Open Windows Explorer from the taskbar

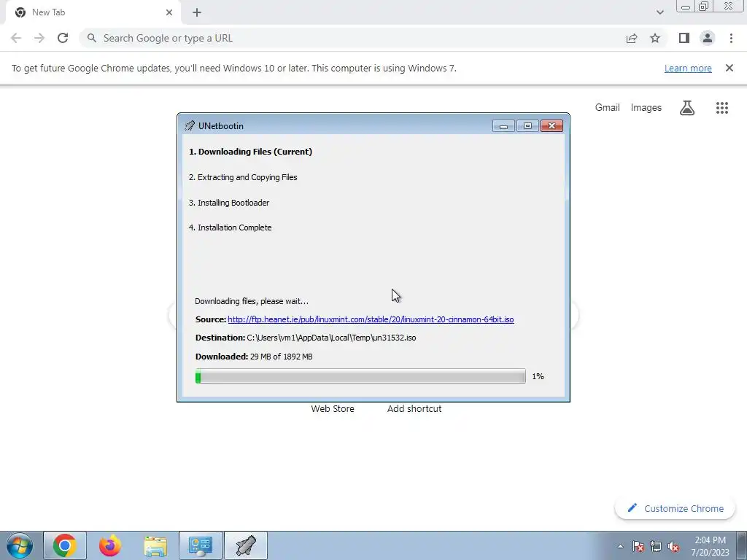point(155,545)
